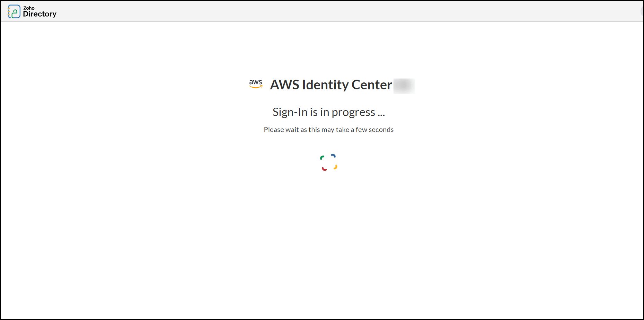Click the Zoho Directory logo icon
644x320 pixels.
pyautogui.click(x=14, y=11)
